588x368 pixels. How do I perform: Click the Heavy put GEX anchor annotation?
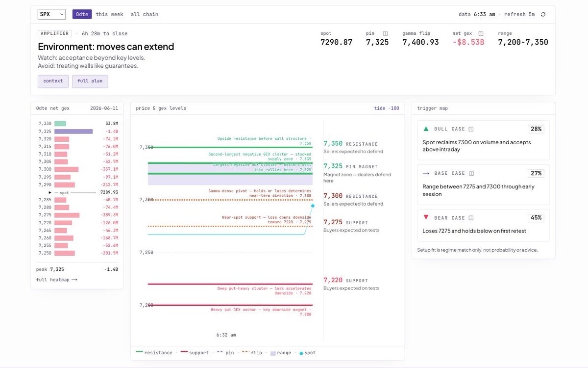(x=261, y=312)
